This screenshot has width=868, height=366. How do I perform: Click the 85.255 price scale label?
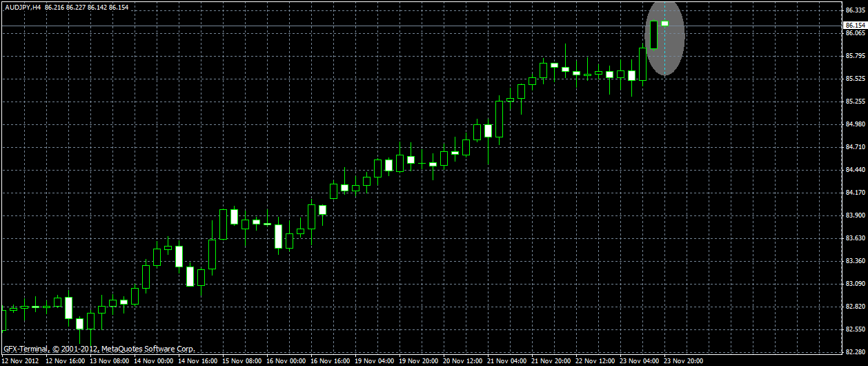[854, 102]
